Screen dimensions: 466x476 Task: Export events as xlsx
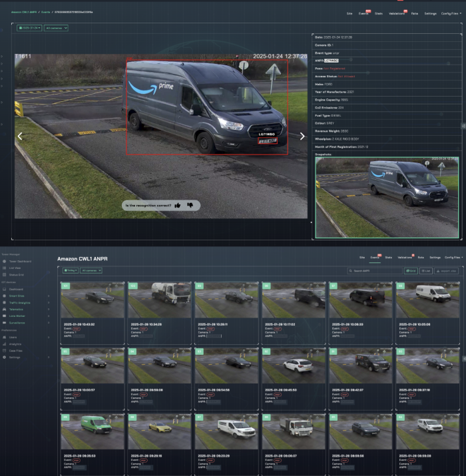pos(446,271)
